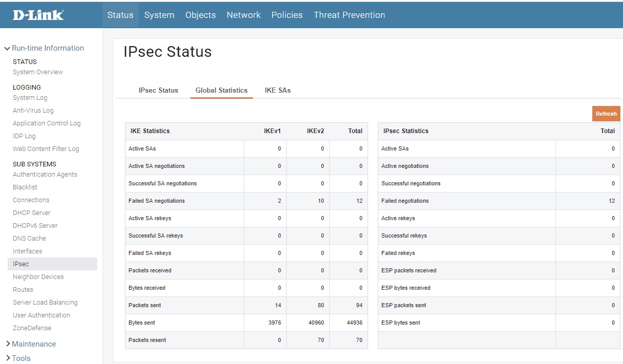Select the Global Statistics tab

(221, 90)
